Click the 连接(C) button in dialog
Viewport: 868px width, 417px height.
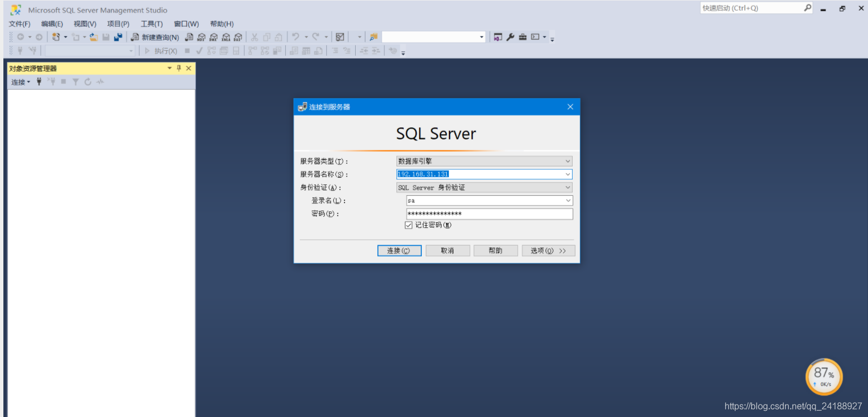[x=399, y=251]
